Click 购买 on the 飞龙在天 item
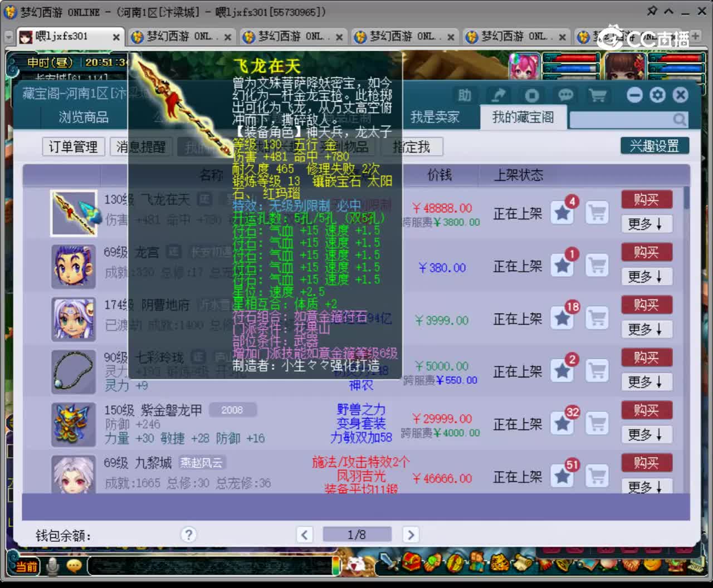713x588 pixels. click(x=646, y=199)
